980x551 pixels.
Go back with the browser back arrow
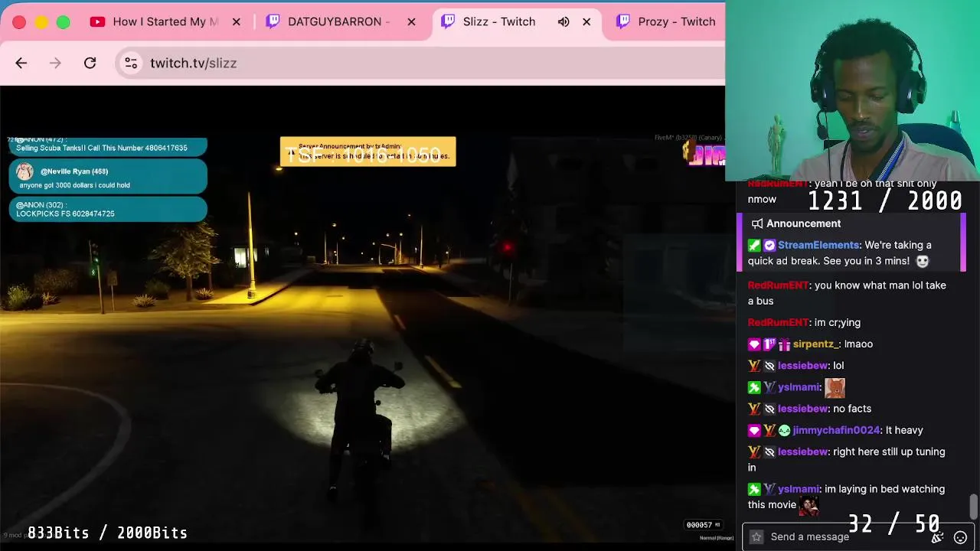point(21,63)
